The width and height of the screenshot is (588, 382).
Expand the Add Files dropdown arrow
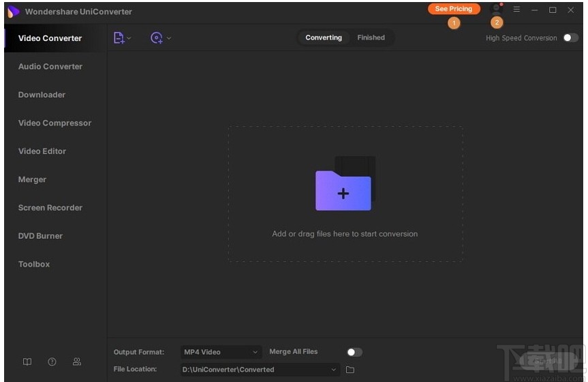[129, 38]
